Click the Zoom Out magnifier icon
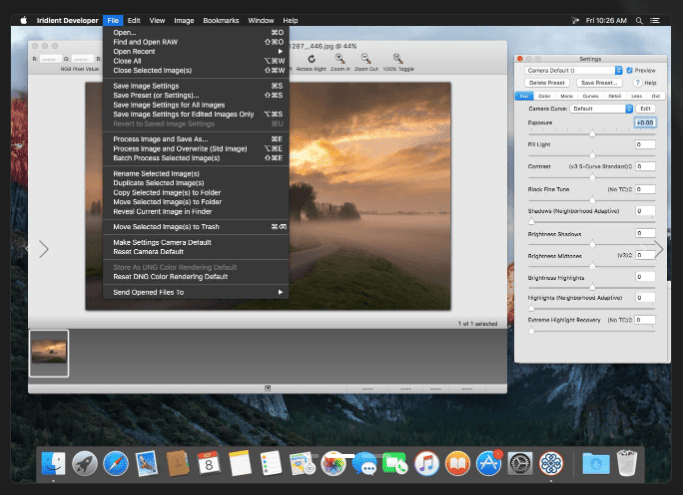 pos(366,59)
